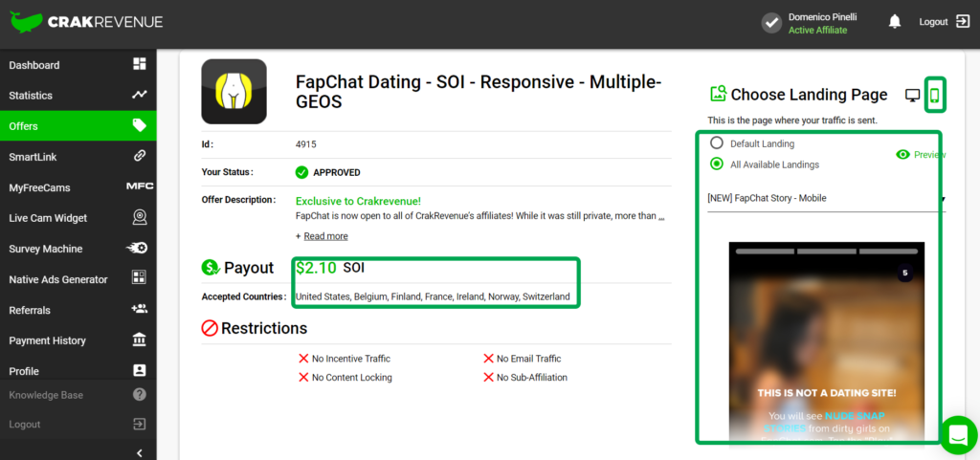Viewport: 980px width, 460px height.
Task: Click the SmartLink chain icon
Action: pyautogui.click(x=140, y=156)
